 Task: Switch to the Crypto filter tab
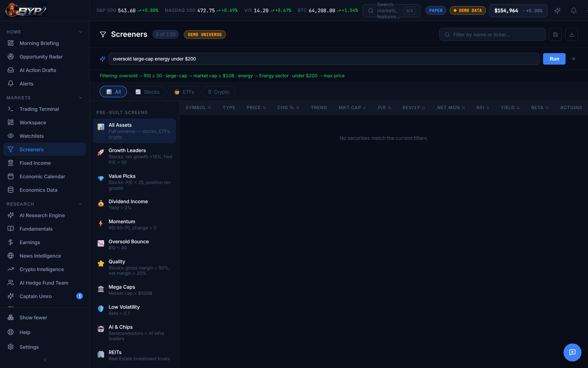pyautogui.click(x=219, y=92)
